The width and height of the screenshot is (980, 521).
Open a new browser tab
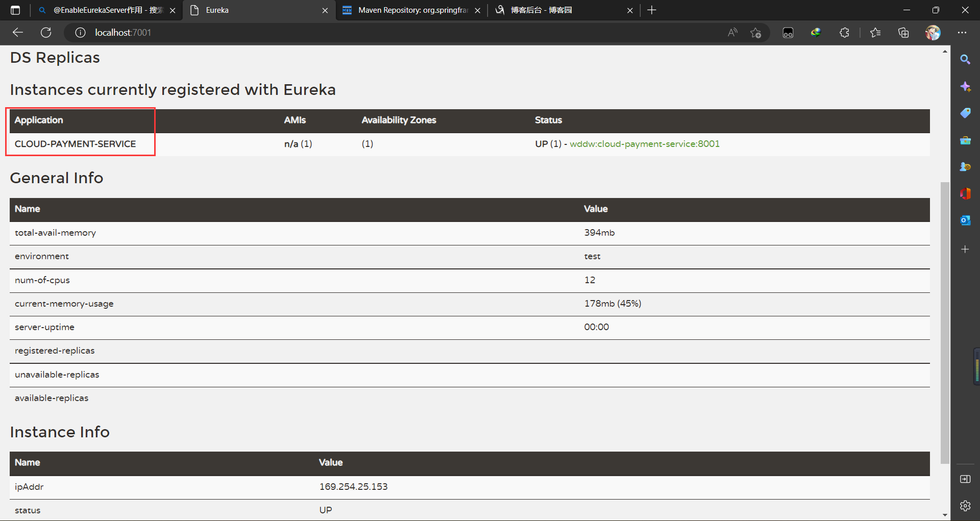pos(652,10)
